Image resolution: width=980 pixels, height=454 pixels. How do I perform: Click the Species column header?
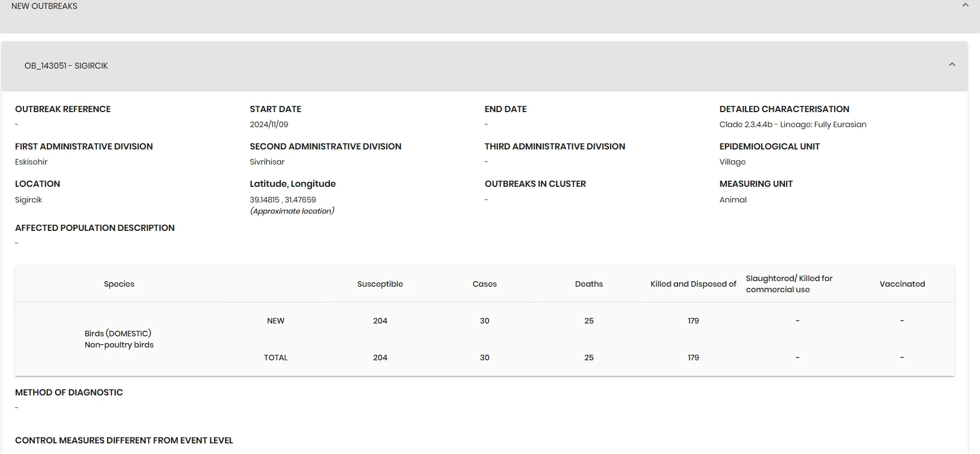[x=119, y=284]
